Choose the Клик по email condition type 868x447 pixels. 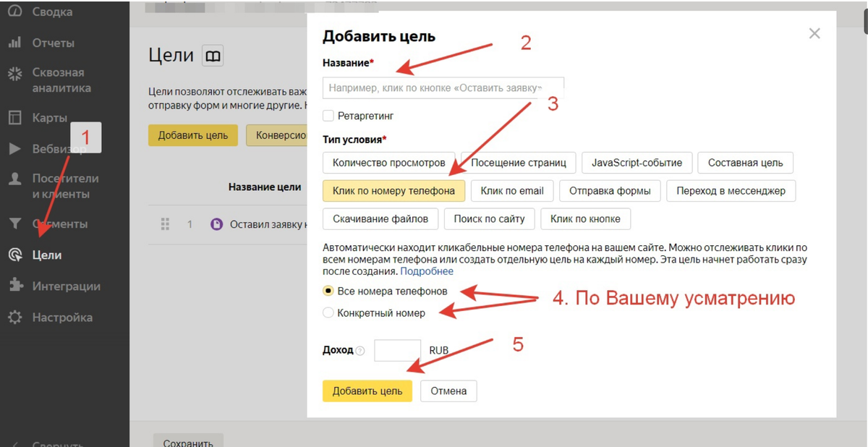tap(512, 191)
